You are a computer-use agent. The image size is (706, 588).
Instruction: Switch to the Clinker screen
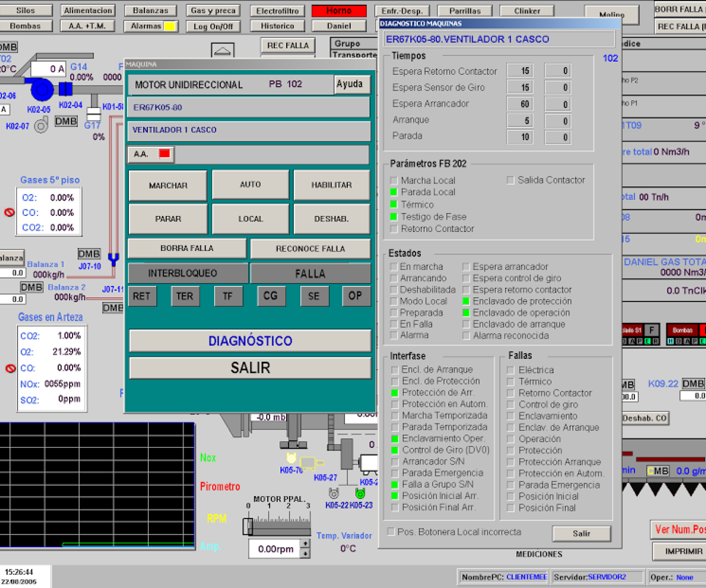[x=527, y=10]
